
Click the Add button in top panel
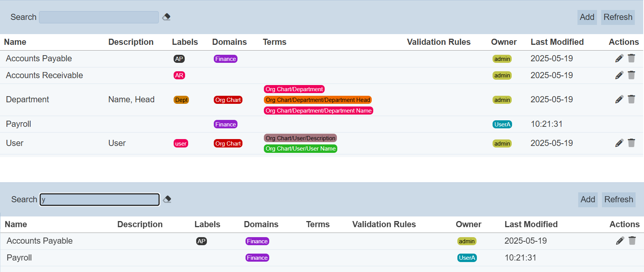pos(587,17)
